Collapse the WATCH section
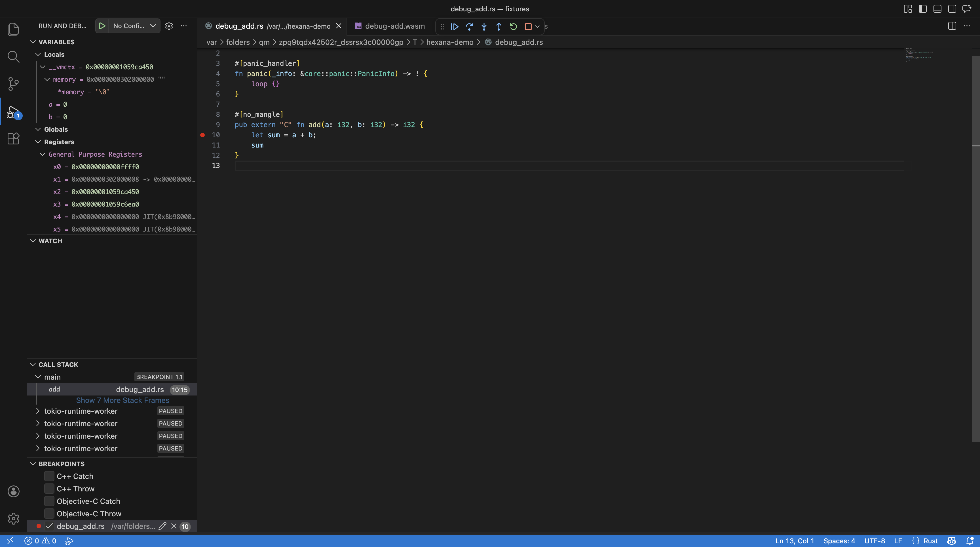 tap(33, 241)
